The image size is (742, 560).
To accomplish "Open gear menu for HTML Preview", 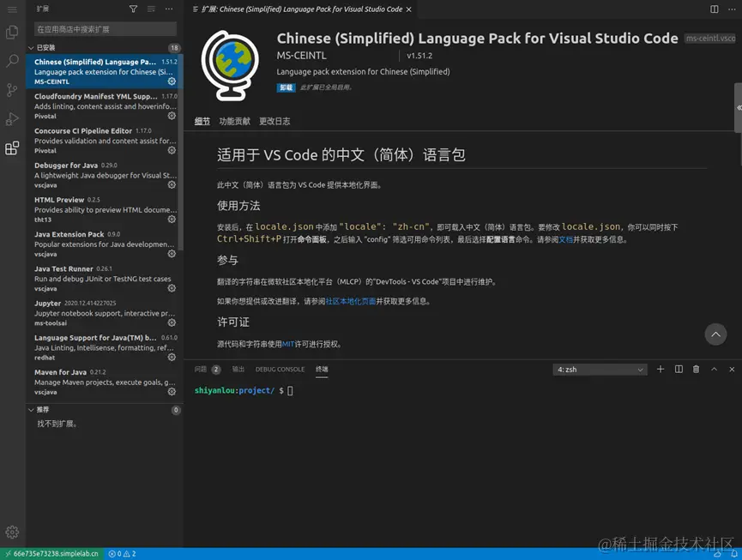I will tap(172, 220).
